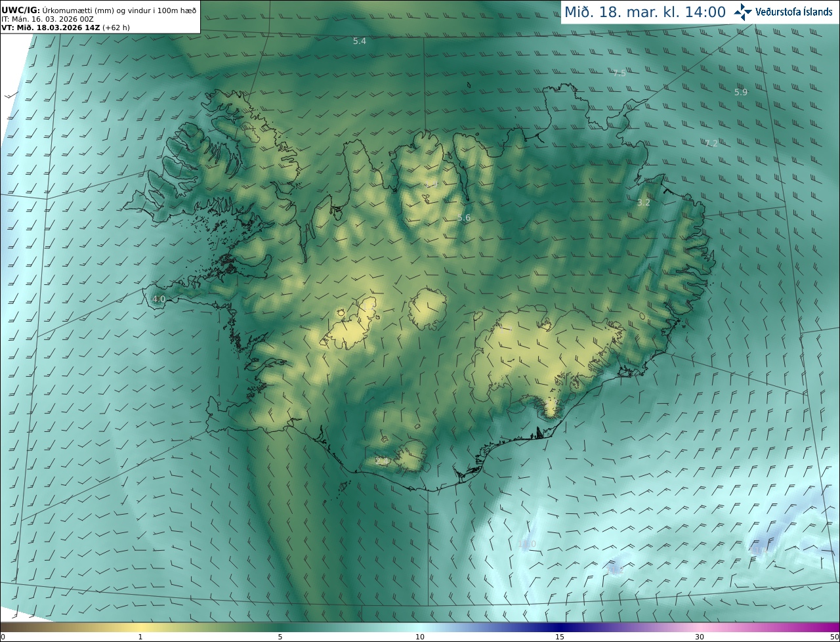Click the 0 tick on color scale

(x=3, y=637)
